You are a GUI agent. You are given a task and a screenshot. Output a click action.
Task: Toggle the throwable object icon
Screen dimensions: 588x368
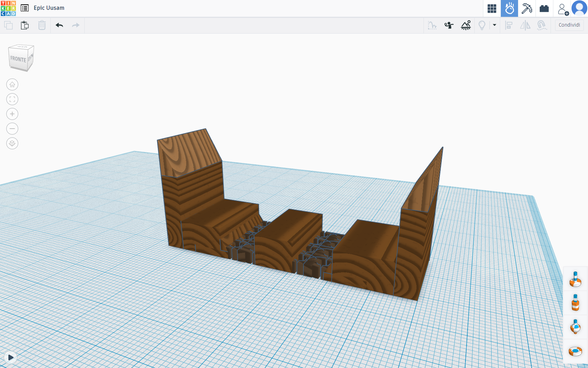(x=449, y=25)
